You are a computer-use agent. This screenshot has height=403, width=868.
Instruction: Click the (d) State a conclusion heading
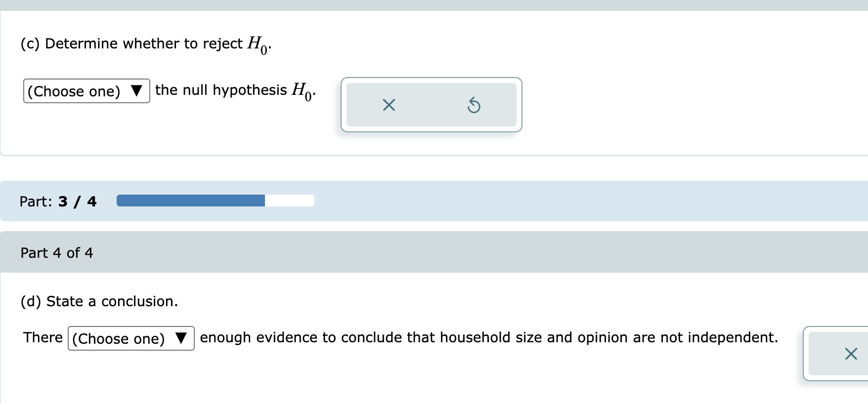(x=99, y=301)
